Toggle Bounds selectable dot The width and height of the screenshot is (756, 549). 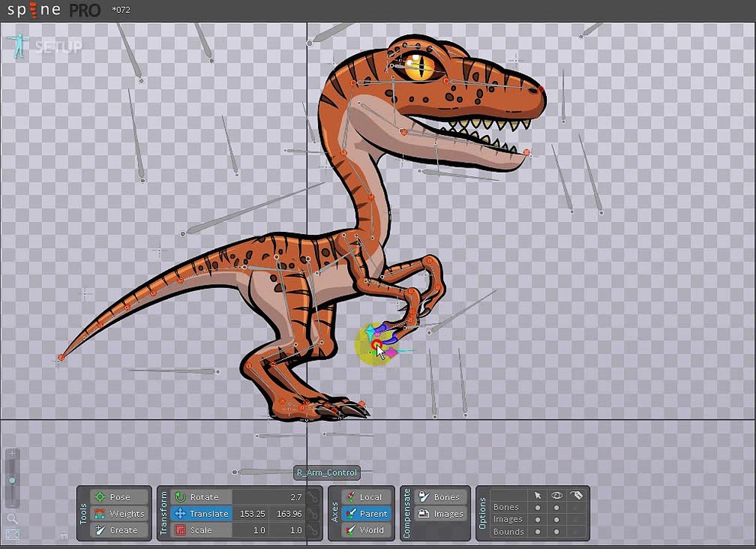[538, 531]
